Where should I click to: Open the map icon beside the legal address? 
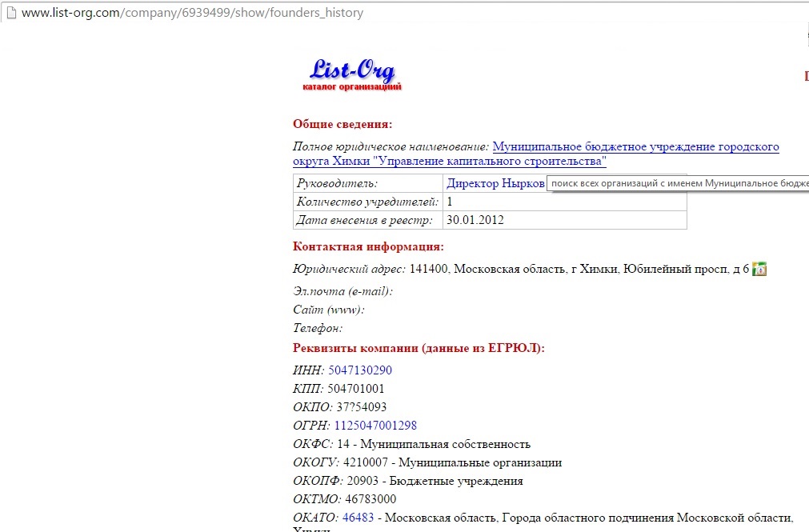point(759,269)
